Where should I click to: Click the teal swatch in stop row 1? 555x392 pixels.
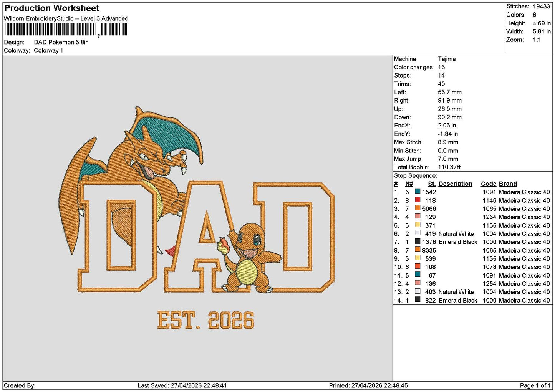[x=417, y=191]
